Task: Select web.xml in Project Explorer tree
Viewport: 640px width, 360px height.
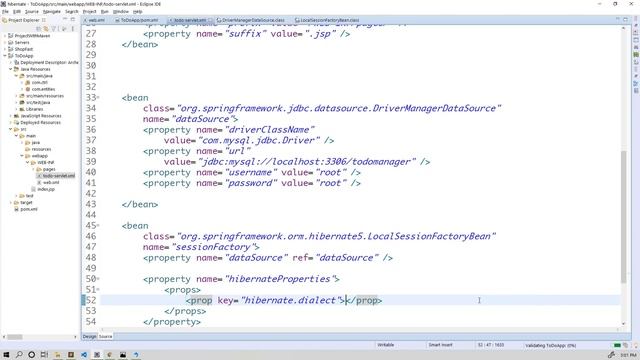Action: pyautogui.click(x=48, y=182)
